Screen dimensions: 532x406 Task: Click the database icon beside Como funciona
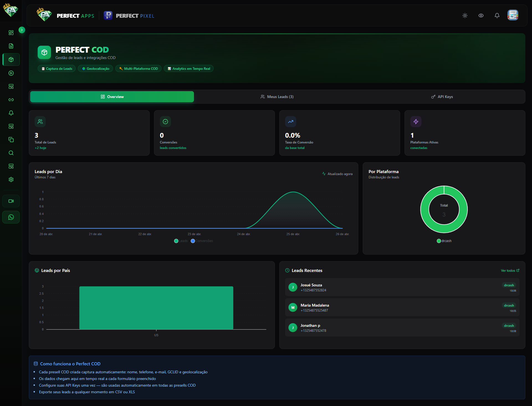[x=36, y=364]
